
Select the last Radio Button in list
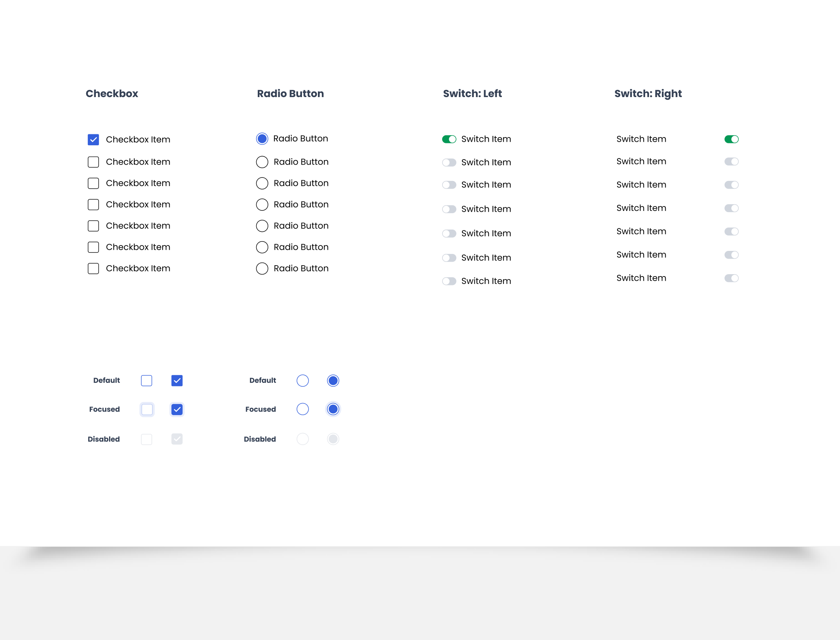[x=262, y=269]
